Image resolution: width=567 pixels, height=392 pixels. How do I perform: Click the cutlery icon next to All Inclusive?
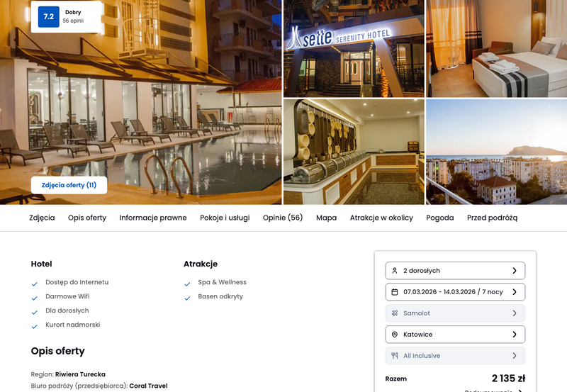click(395, 355)
